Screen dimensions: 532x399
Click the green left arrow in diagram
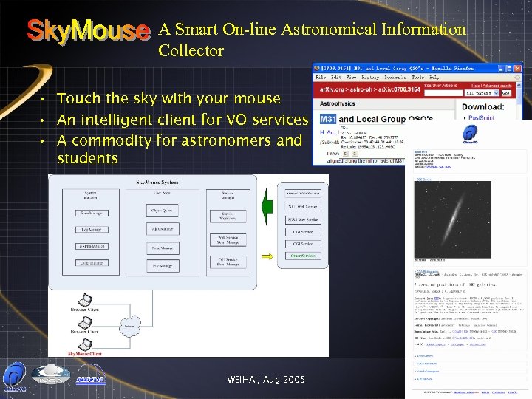click(267, 206)
